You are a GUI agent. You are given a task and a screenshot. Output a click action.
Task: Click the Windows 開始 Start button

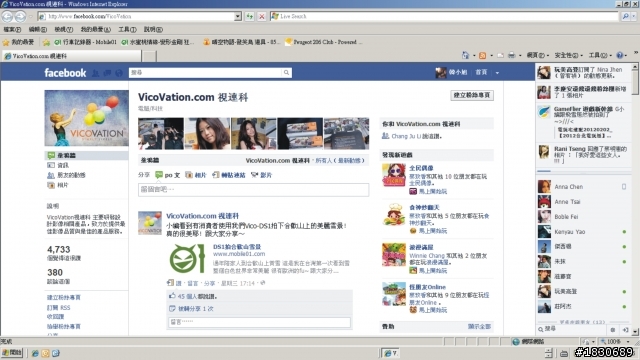[12, 353]
